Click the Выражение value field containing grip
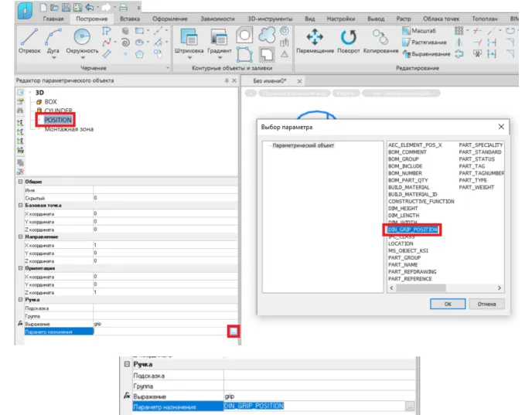The height and width of the screenshot is (415, 532). click(165, 324)
